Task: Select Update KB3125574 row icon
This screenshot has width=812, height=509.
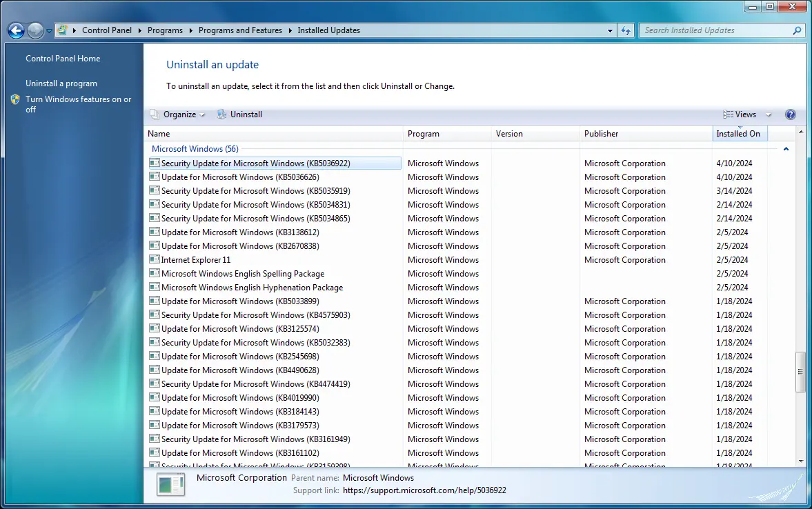Action: [x=155, y=329]
